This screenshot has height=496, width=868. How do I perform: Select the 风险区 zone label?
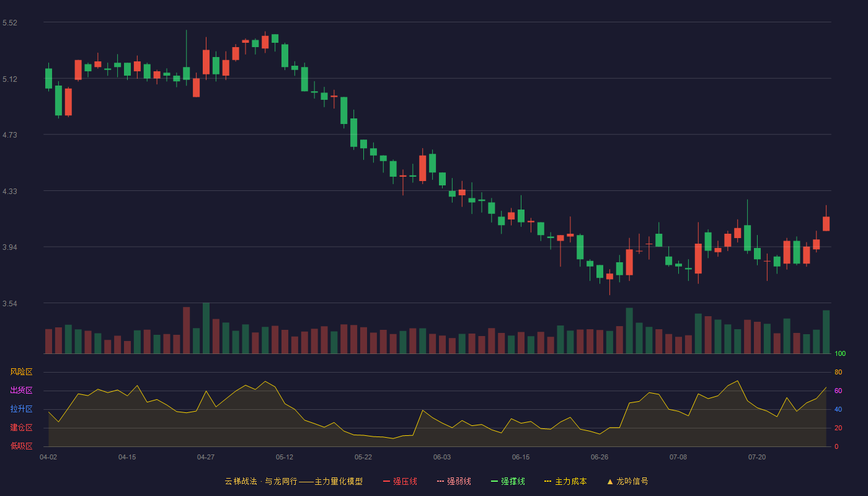[x=21, y=372]
